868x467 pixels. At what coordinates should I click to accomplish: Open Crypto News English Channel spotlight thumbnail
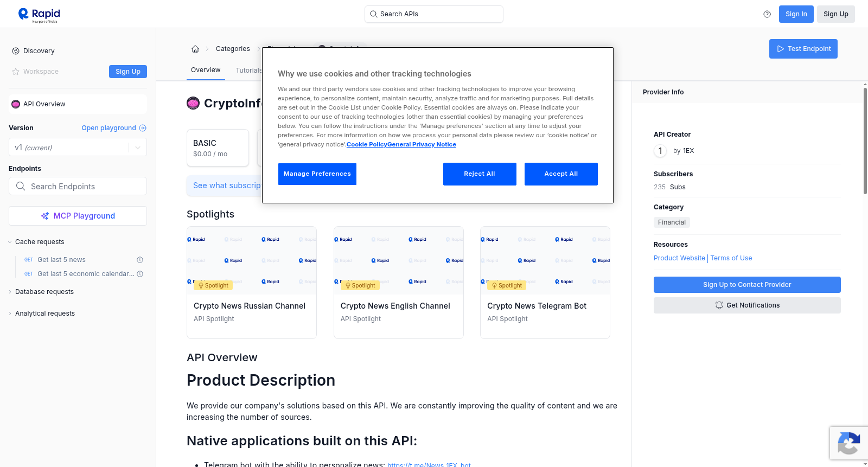(x=399, y=260)
